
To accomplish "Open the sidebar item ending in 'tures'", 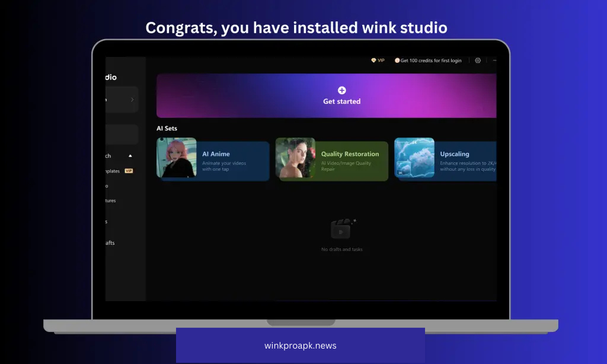I will point(110,200).
